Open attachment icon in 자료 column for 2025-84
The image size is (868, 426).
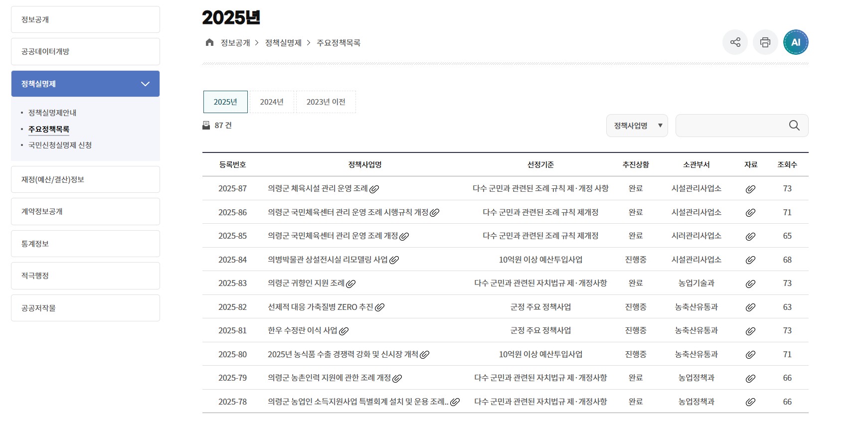[x=750, y=260]
